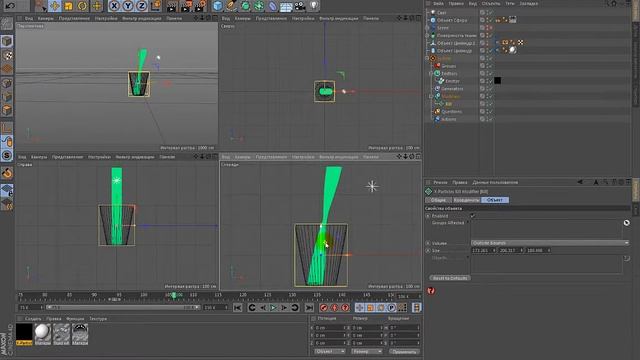Viewport: 640px width, 360px height.
Task: Open the Volume dropdown in attributes
Action: coord(550,243)
